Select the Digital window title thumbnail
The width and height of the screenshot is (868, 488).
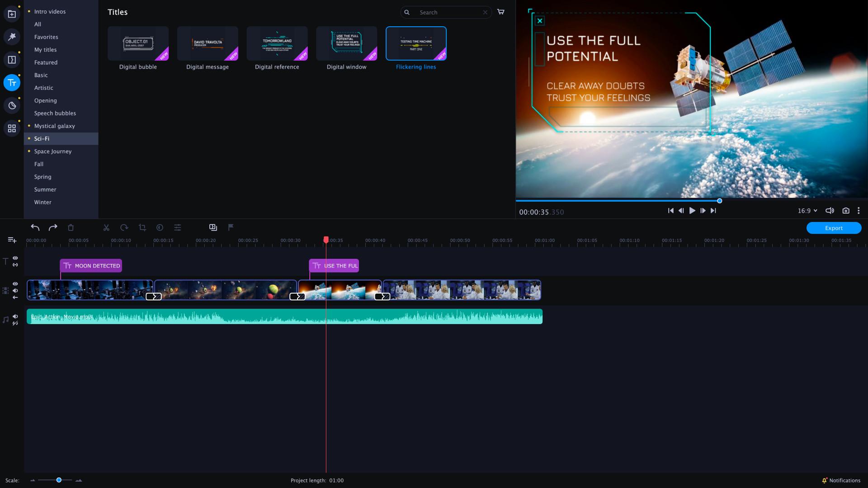pyautogui.click(x=346, y=43)
